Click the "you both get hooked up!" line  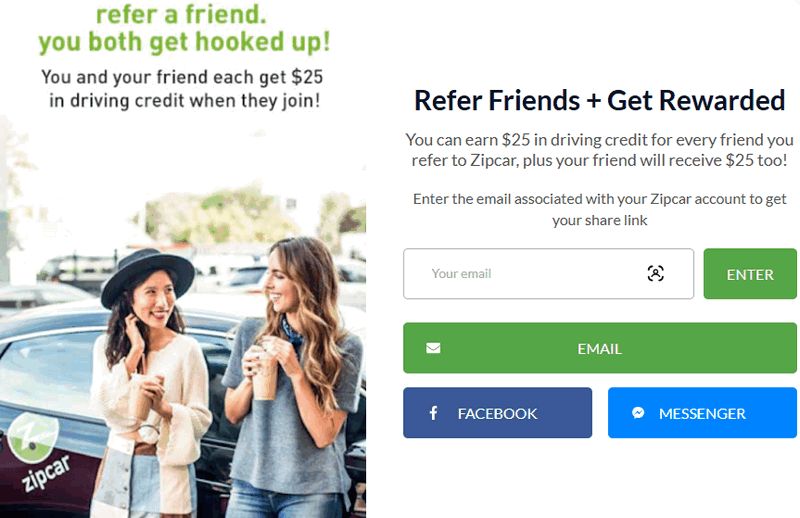pyautogui.click(x=184, y=42)
